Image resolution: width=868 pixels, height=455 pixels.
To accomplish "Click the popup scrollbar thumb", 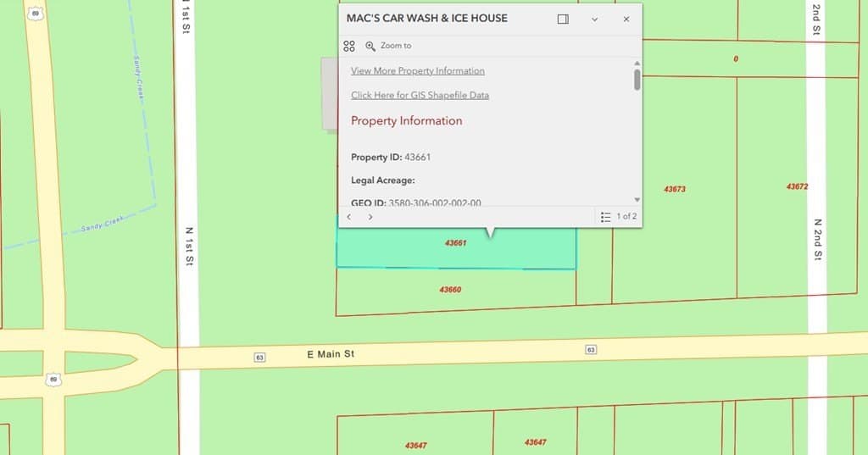I will [637, 80].
